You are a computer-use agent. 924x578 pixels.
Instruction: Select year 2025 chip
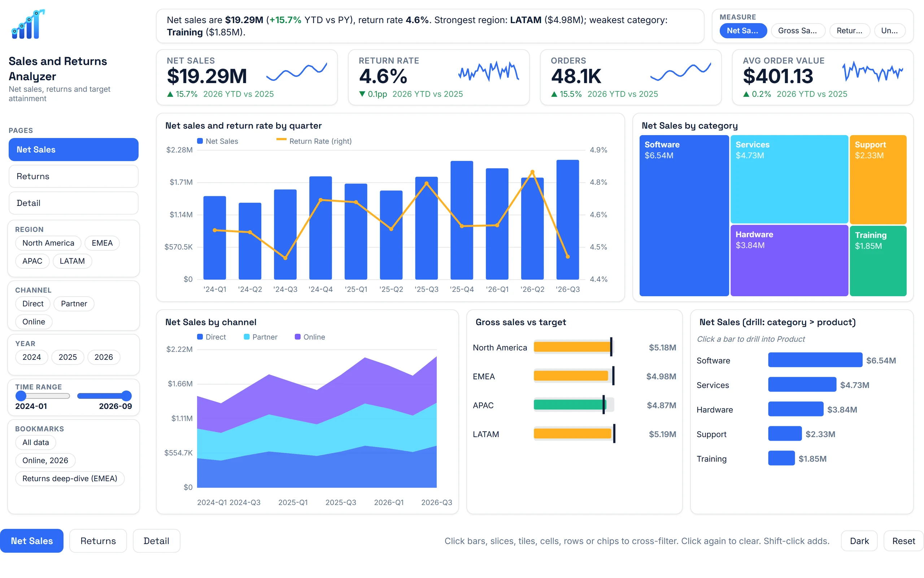coord(67,357)
